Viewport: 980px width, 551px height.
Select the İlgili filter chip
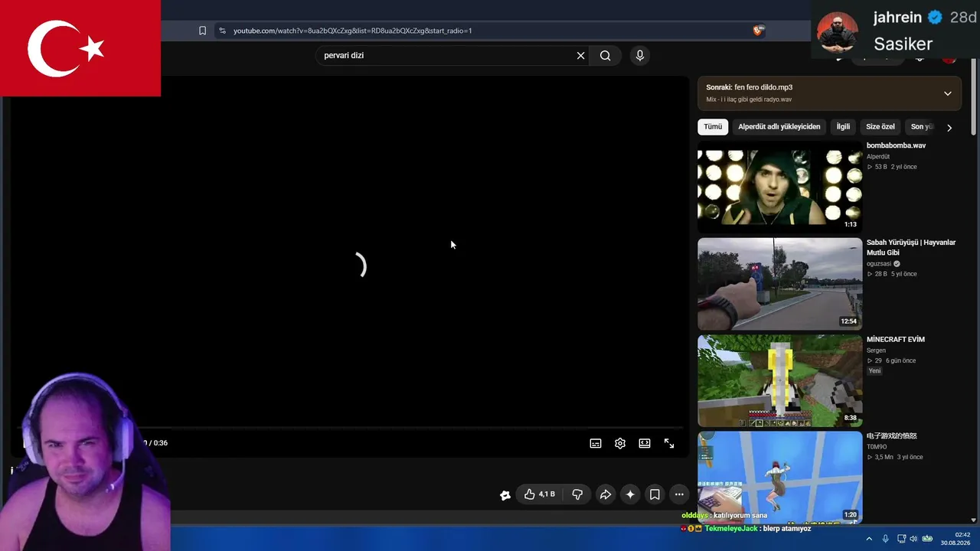coord(843,127)
